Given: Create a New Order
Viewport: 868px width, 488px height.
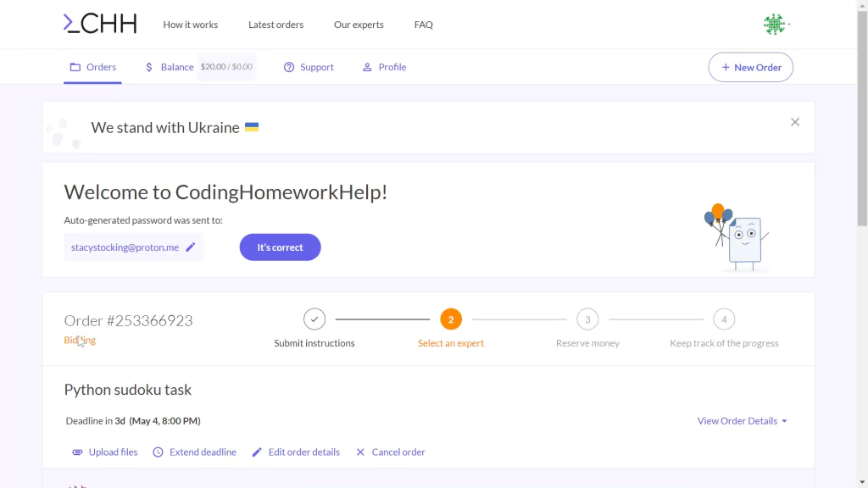Looking at the screenshot, I should coord(751,68).
